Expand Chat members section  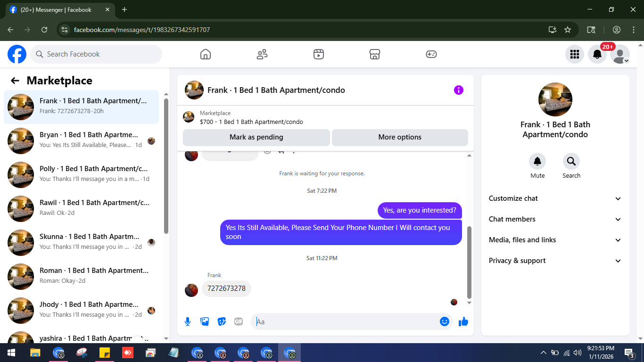[x=555, y=219]
